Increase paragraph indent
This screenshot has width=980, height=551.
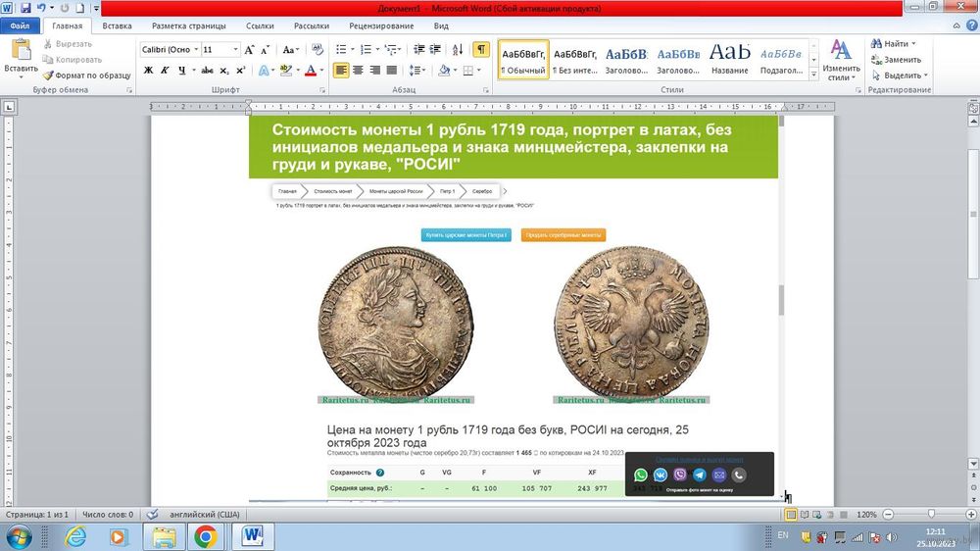click(435, 49)
